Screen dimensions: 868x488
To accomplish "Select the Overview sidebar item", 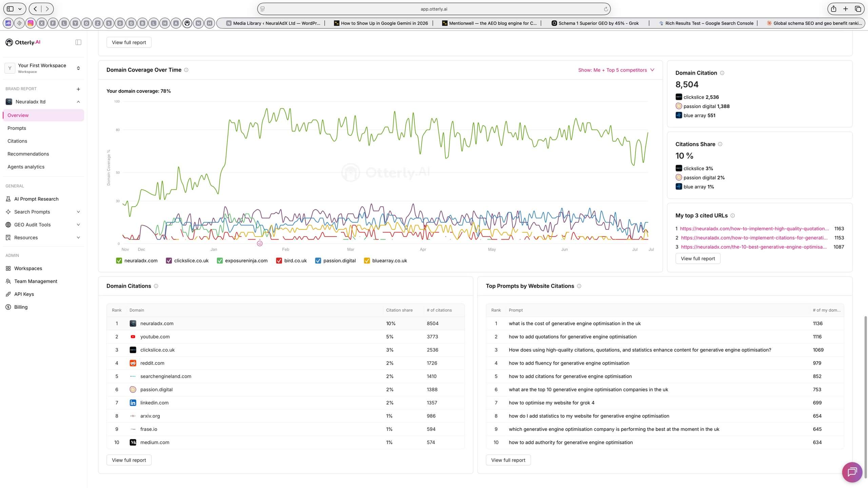I will [43, 115].
